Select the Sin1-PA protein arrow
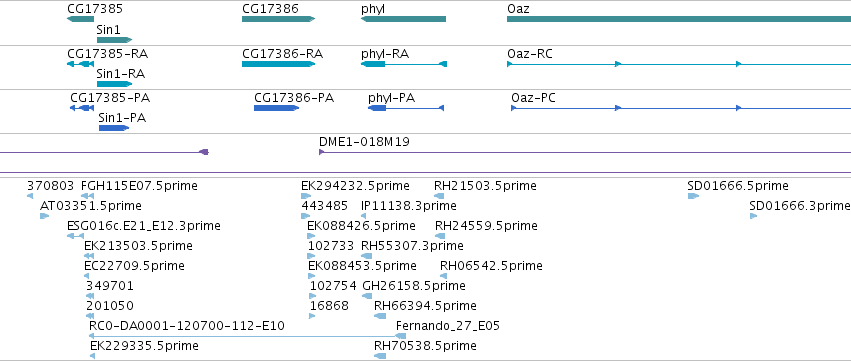Image resolution: width=851 pixels, height=361 pixels. (x=114, y=128)
